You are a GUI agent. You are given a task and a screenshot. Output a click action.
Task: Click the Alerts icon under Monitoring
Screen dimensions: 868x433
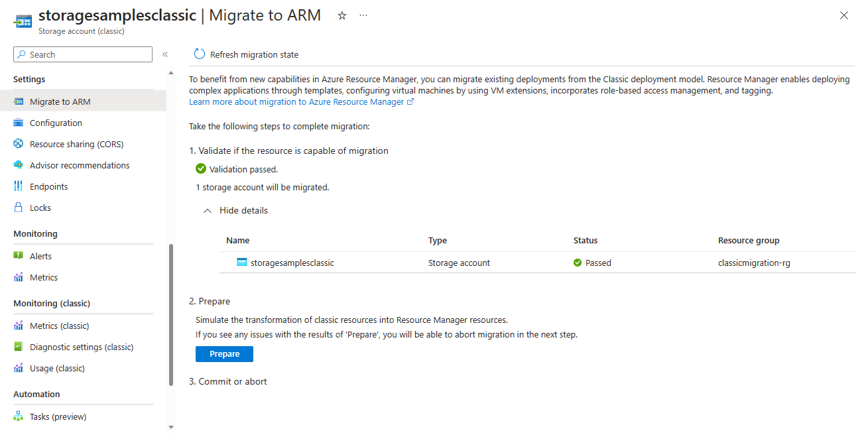pyautogui.click(x=19, y=256)
